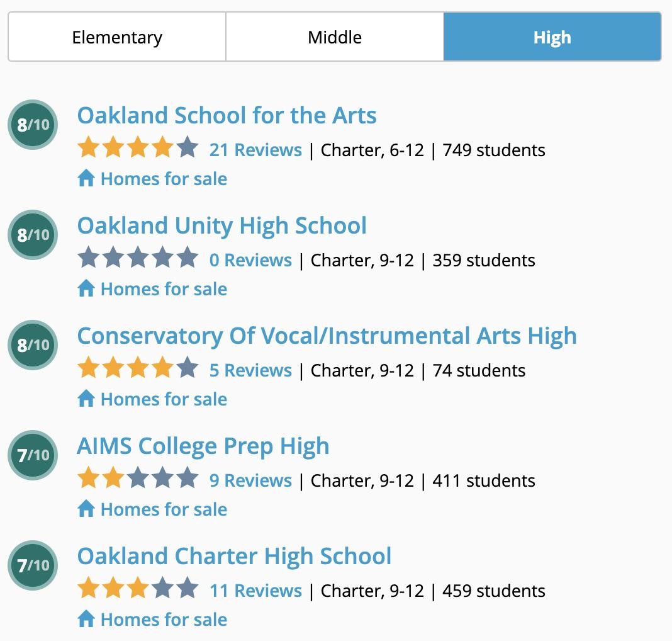Select the High schools tab
Viewport: 672px width, 641px height.
click(x=552, y=37)
